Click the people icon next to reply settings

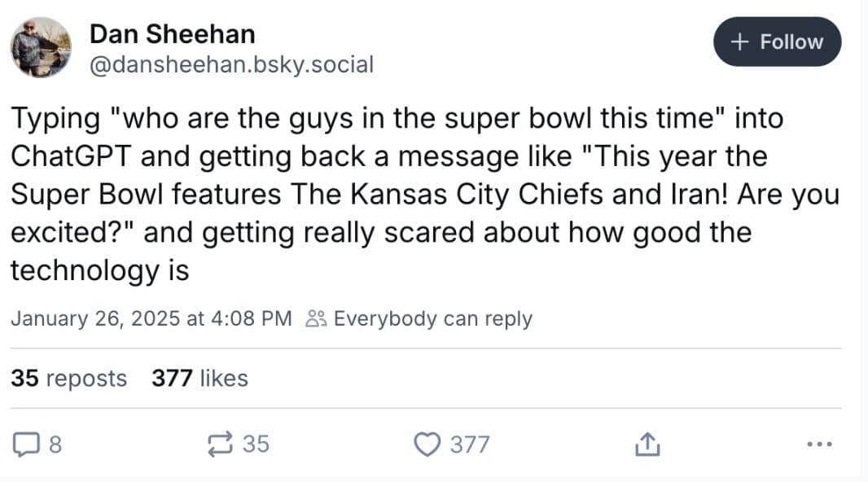[317, 318]
